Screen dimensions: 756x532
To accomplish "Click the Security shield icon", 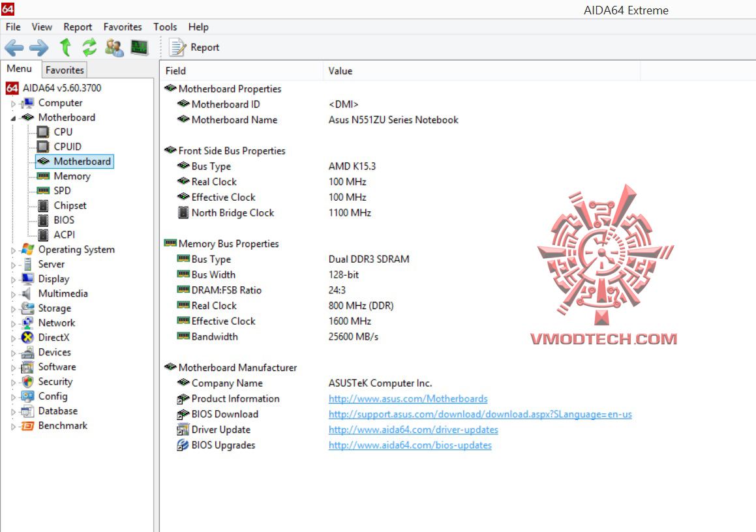I will [x=28, y=381].
